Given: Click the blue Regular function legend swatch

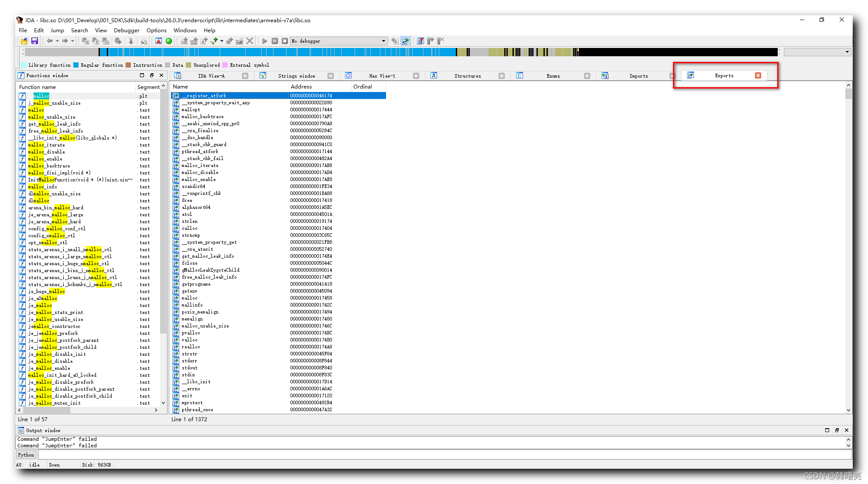Looking at the screenshot, I should 76,65.
